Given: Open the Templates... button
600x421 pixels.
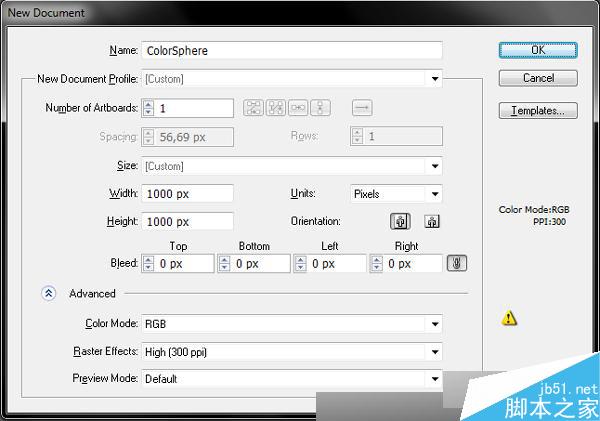Looking at the screenshot, I should pos(538,111).
